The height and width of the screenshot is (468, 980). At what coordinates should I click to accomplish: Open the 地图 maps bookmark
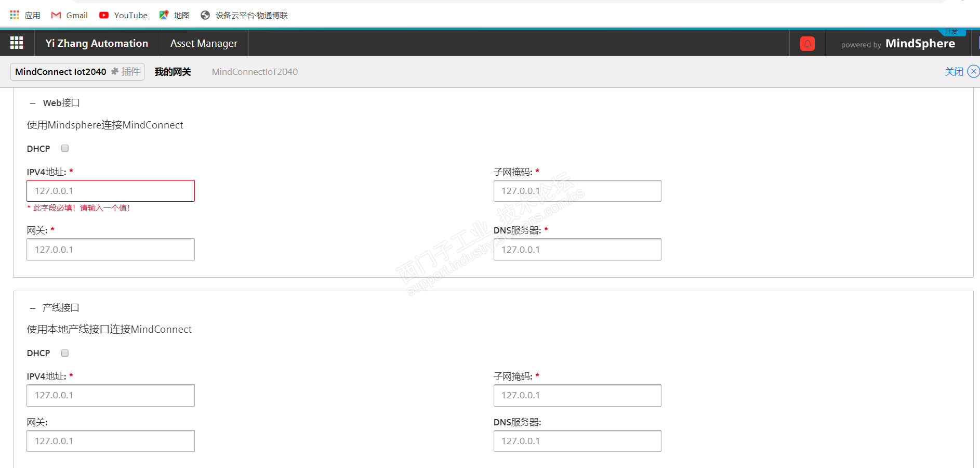coord(174,15)
